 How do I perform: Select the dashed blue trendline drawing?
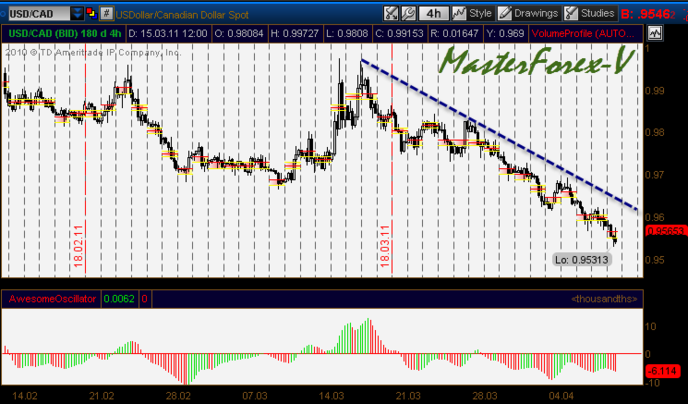[498, 134]
